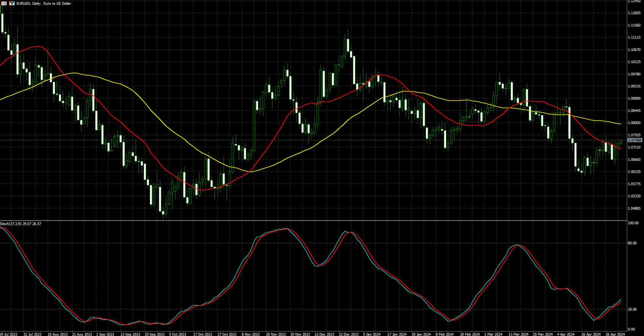Select the 1.04885 price scale label
This screenshot has width=644, height=336.
pyautogui.click(x=634, y=208)
